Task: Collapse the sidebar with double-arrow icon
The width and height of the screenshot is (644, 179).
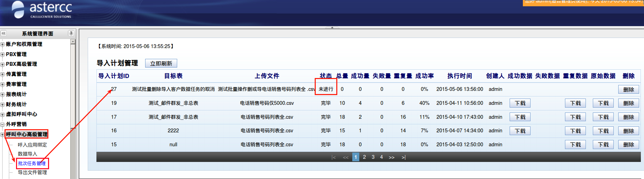Action: (x=3, y=33)
